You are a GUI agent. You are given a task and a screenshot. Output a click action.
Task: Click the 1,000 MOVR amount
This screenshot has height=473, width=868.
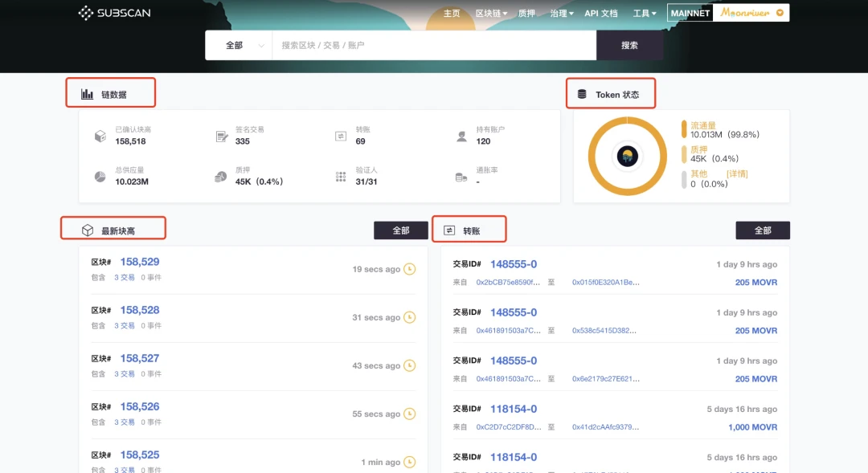point(752,426)
